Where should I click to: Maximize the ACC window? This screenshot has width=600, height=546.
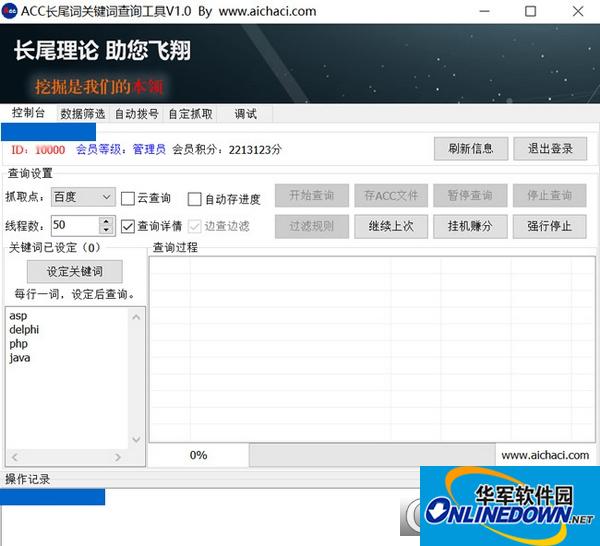pos(530,11)
